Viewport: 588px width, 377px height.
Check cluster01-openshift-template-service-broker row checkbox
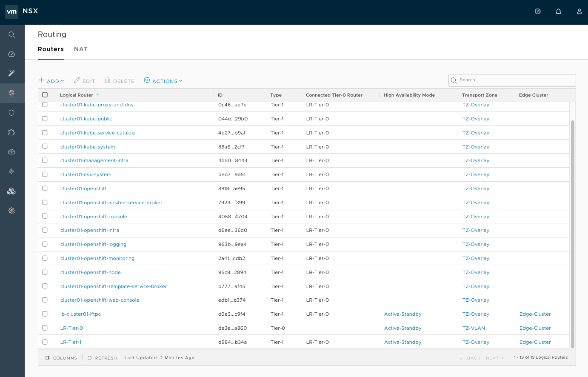coord(45,286)
